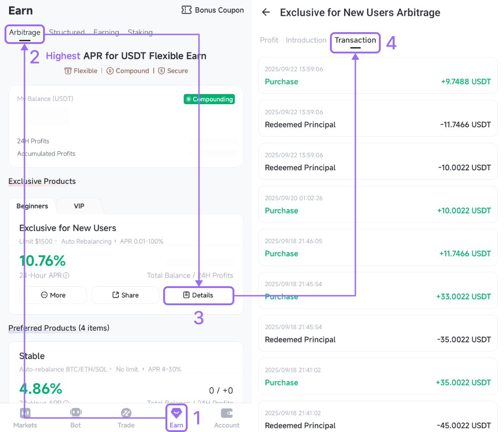
Task: Click Preferred Products (4 items) heading
Action: click(59, 328)
